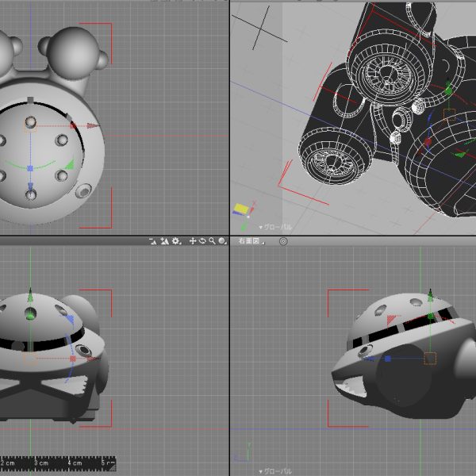This screenshot has height=476, width=476.
Task: Open the gear display options icon
Action: pos(175,240)
